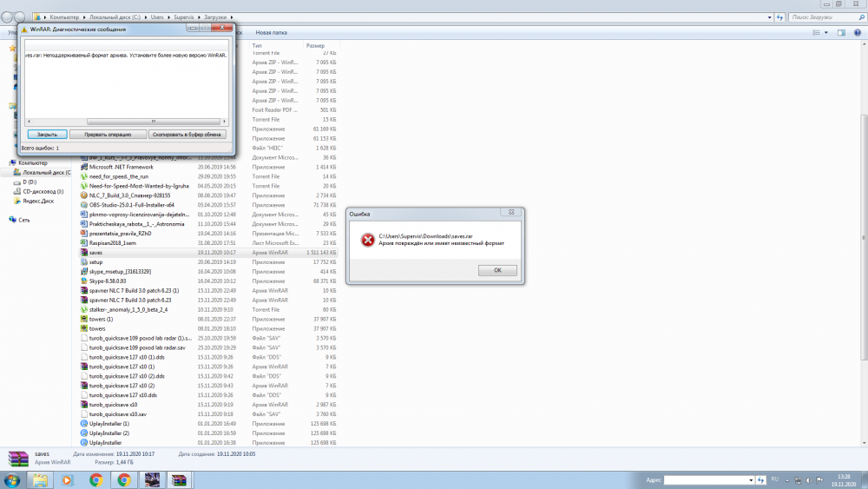Select CD-дисковод (J:) in the navigation tree
The height and width of the screenshot is (489, 868).
[43, 192]
